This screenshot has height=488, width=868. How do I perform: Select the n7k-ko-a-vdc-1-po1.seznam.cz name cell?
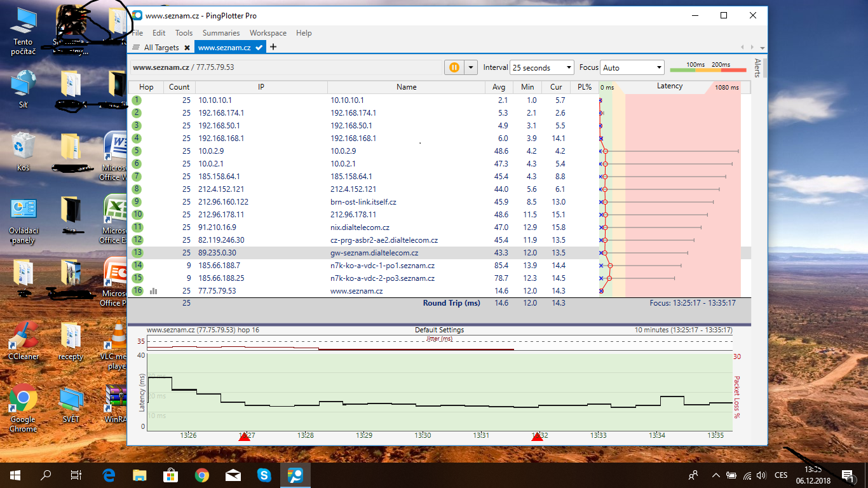point(383,266)
